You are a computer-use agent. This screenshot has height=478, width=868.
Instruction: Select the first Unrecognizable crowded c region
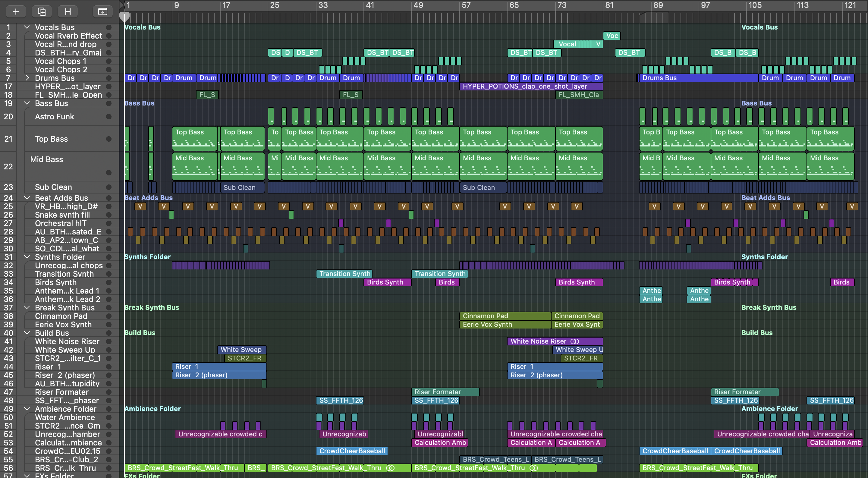pyautogui.click(x=221, y=434)
